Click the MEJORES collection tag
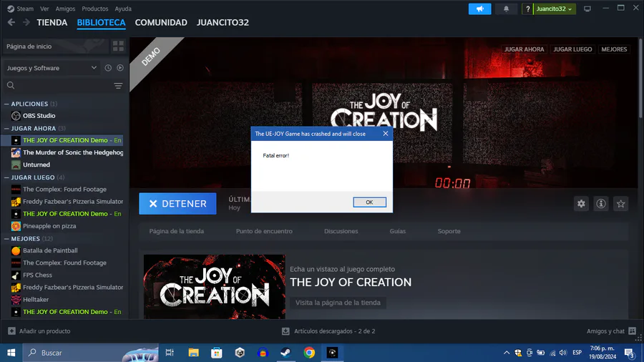This screenshot has height=362, width=644. 614,49
